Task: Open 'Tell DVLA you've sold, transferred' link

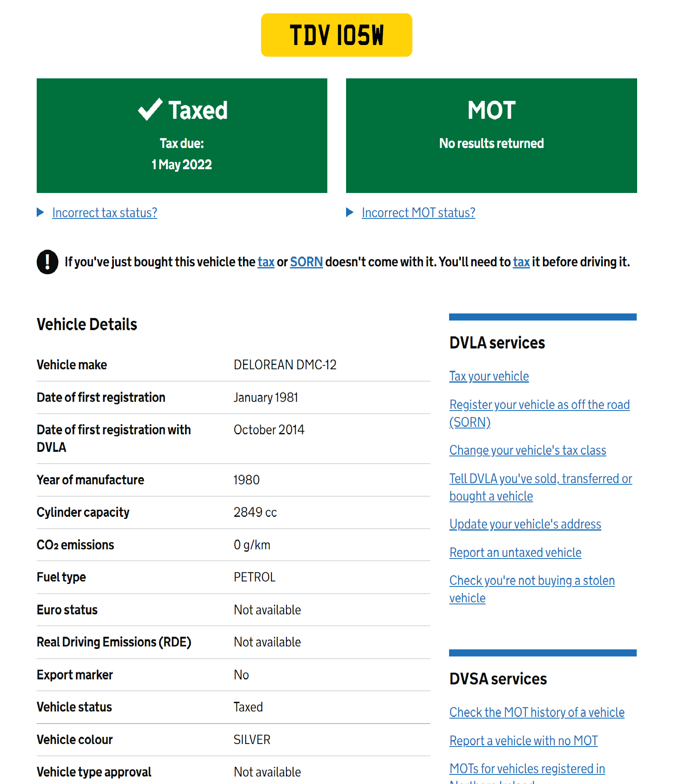Action: 540,478
